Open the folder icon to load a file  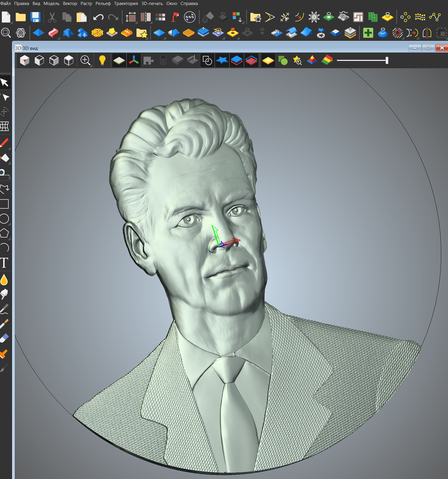[x=20, y=17]
